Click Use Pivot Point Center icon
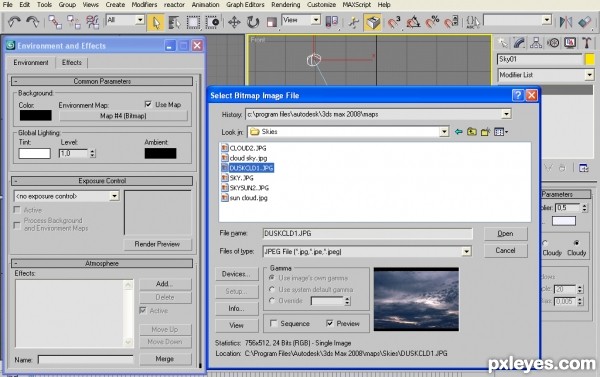600x377 pixels. (331, 22)
